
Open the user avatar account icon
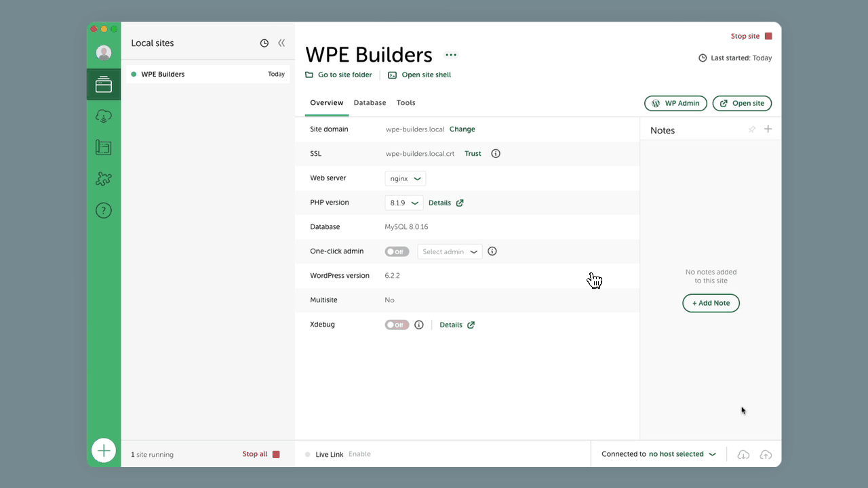coord(104,53)
